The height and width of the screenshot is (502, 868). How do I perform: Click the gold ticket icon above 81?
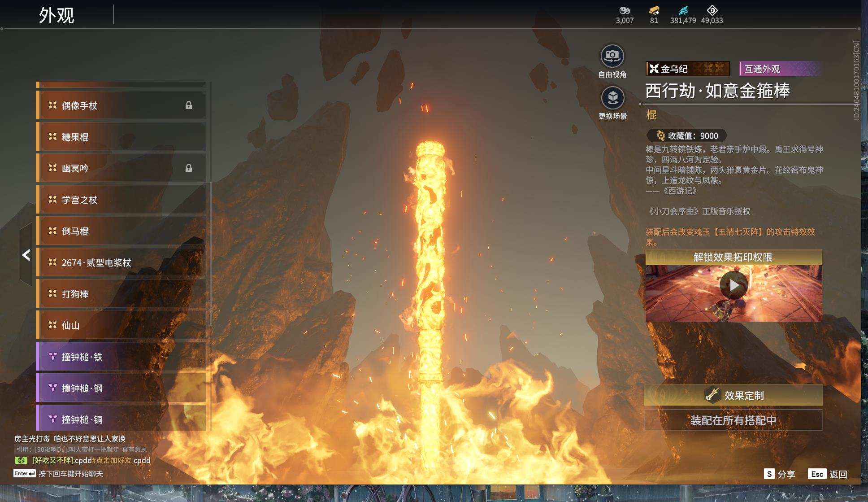pos(654,10)
